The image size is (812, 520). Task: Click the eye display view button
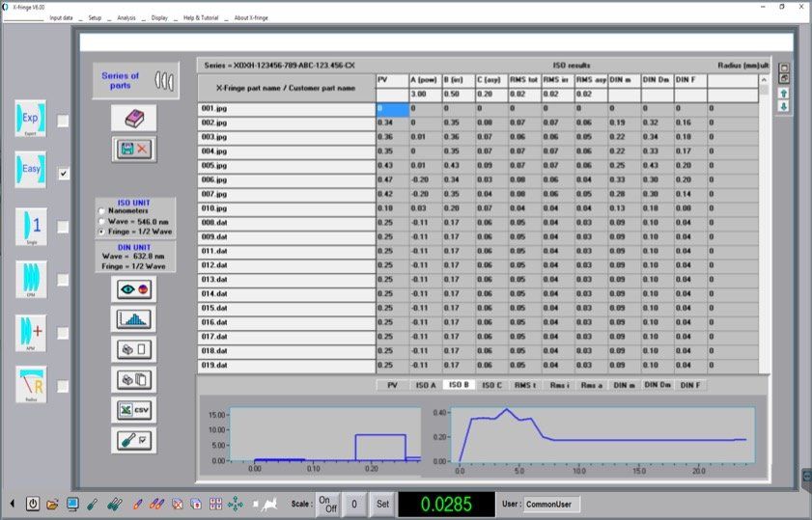pyautogui.click(x=133, y=289)
